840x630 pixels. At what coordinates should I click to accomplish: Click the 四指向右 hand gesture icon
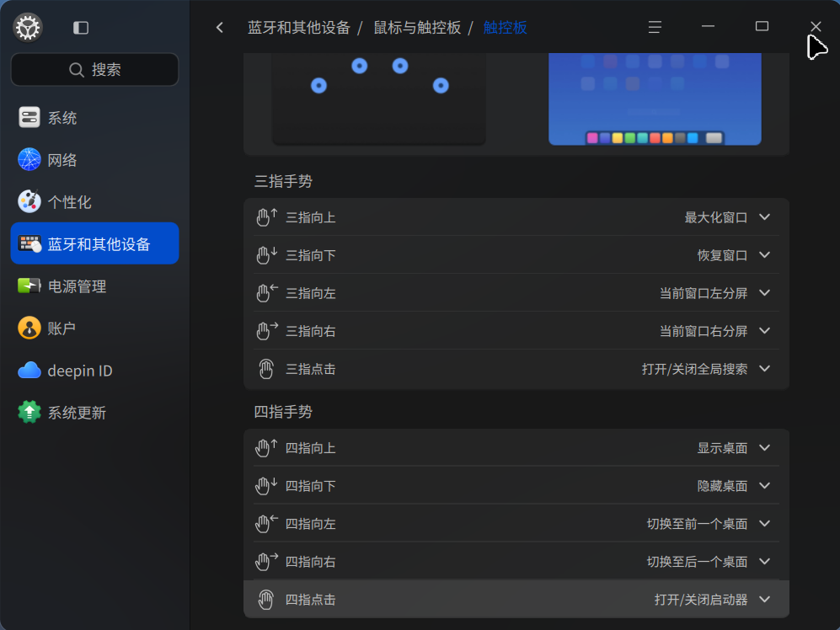pyautogui.click(x=266, y=562)
